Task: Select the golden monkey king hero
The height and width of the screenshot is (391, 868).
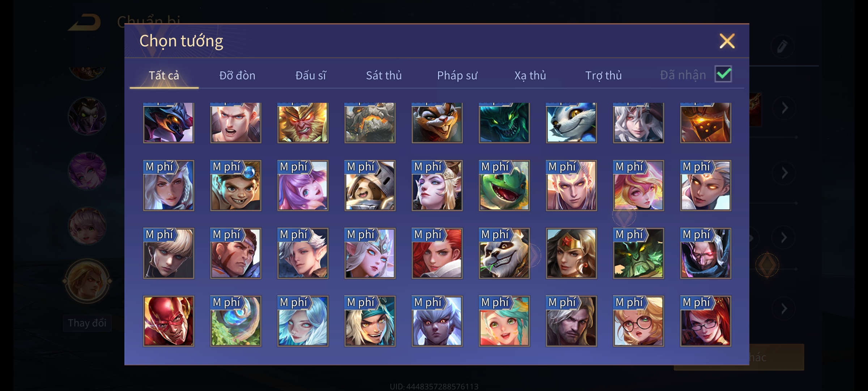Action: click(x=303, y=123)
